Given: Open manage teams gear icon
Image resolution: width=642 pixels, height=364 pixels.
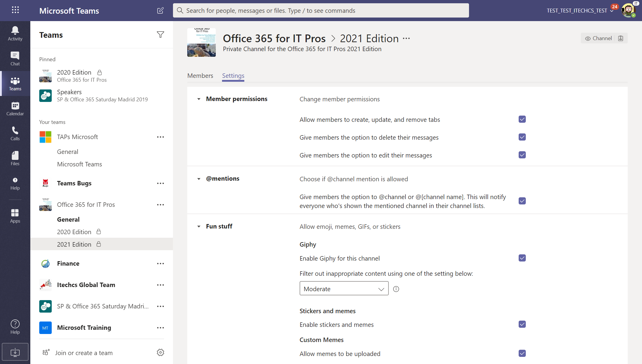Looking at the screenshot, I should [x=160, y=352].
